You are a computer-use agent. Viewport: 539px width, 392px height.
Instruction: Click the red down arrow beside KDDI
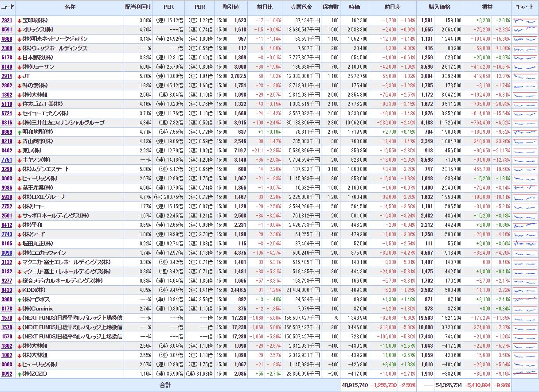pyautogui.click(x=19, y=290)
